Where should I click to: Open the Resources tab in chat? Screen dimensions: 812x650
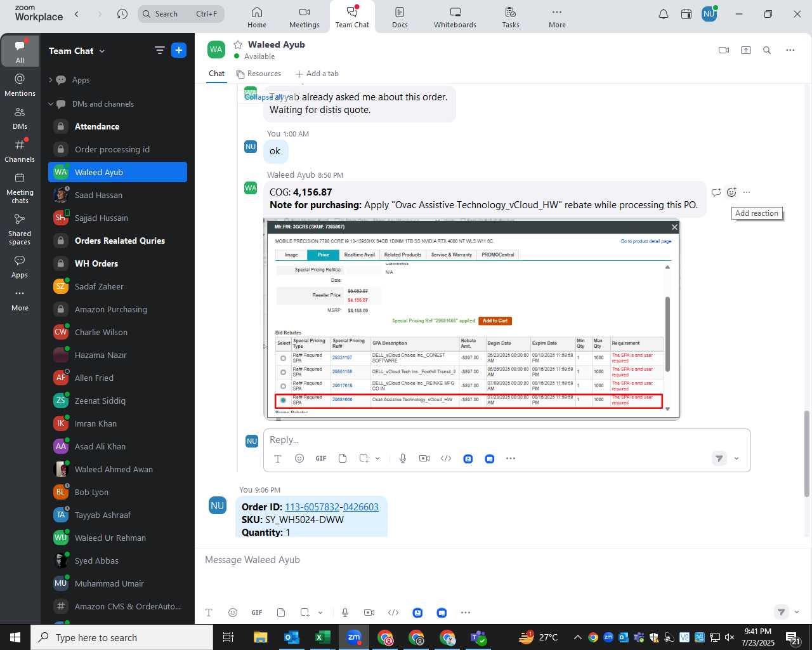pos(259,74)
